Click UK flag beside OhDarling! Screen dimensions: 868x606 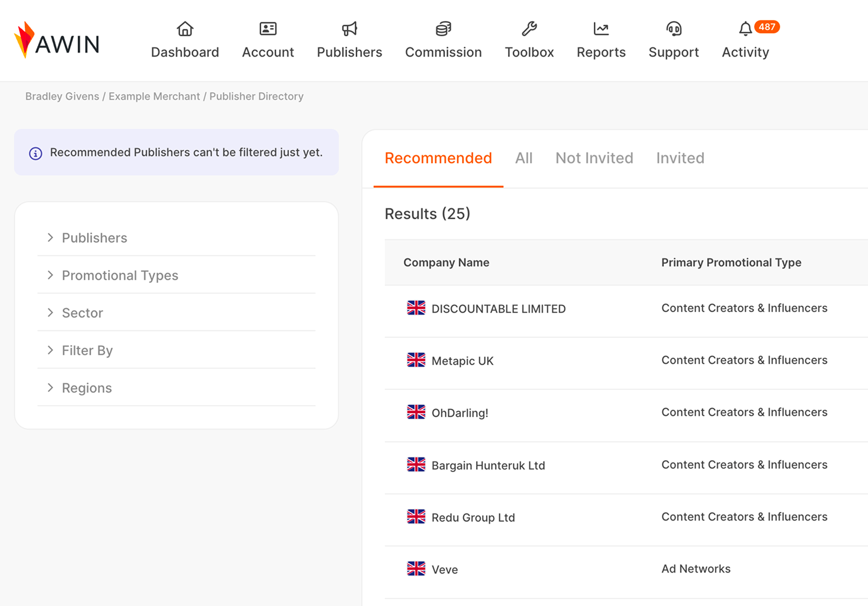tap(416, 412)
